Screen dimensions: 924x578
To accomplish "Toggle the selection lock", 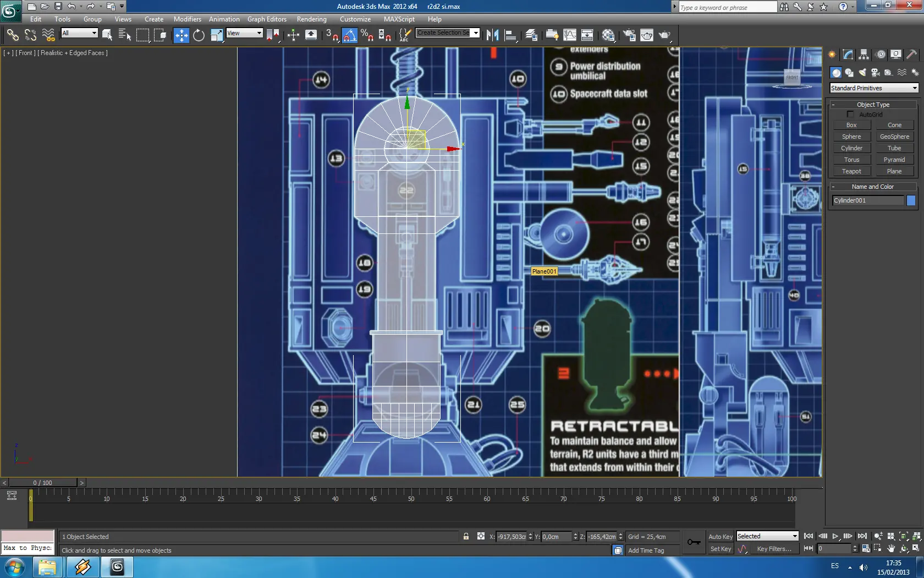I will click(466, 537).
